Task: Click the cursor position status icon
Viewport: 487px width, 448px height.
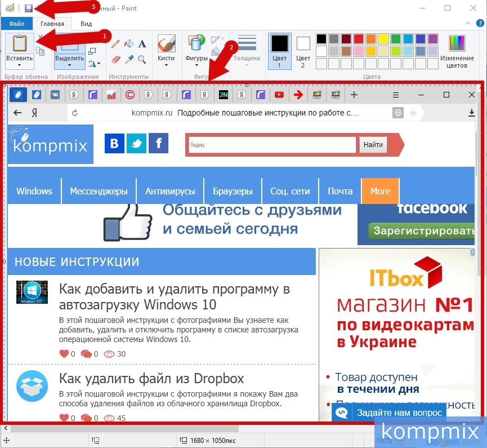Action: coord(7,440)
